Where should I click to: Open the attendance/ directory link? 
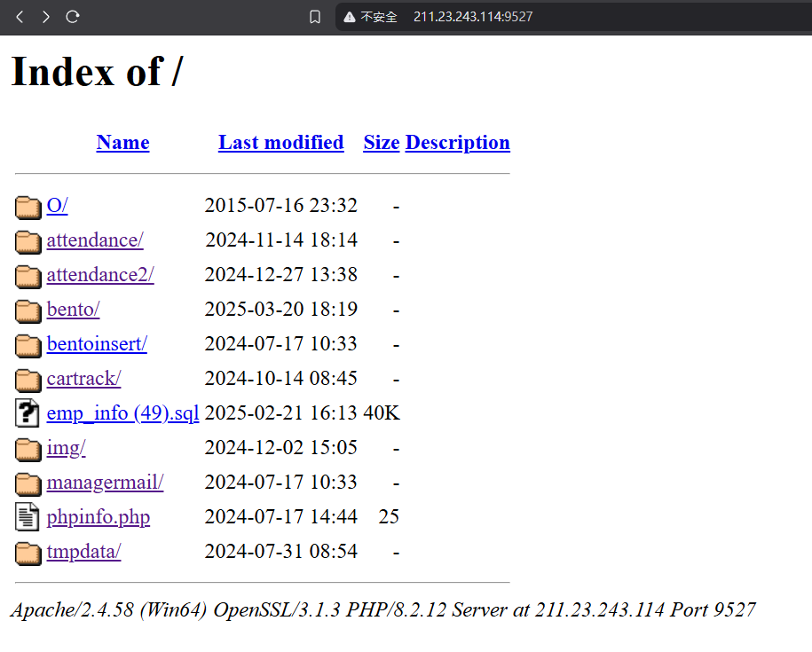95,240
